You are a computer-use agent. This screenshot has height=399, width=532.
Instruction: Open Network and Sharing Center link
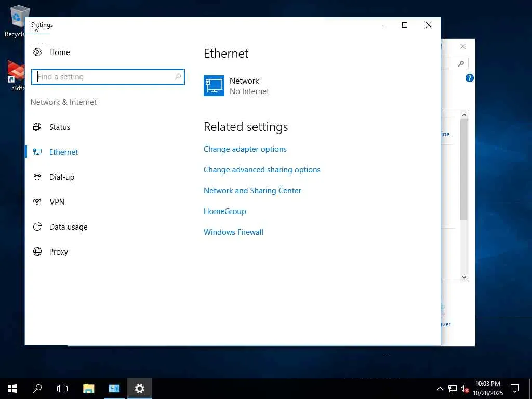(x=252, y=190)
